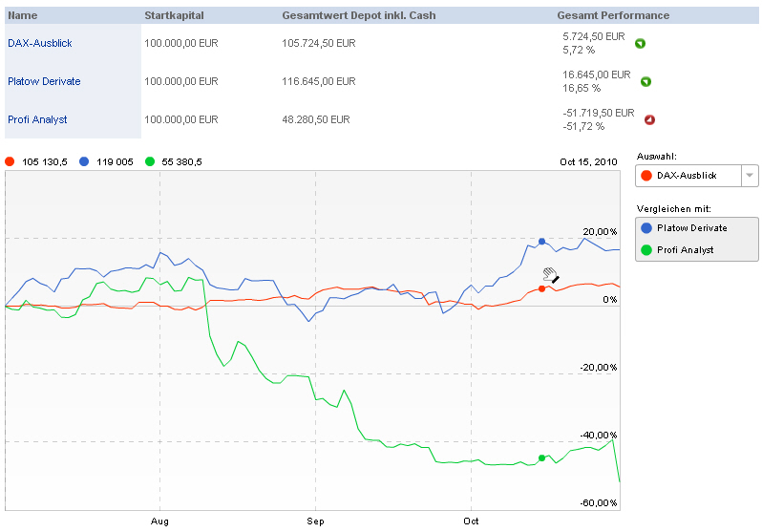The image size is (762, 532).
Task: Click red data point marker on chart
Action: [542, 287]
